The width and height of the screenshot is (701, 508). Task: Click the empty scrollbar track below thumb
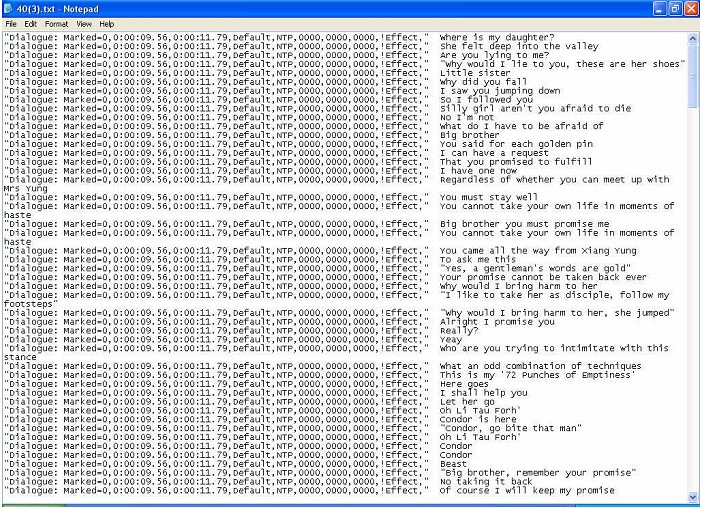tap(693, 299)
